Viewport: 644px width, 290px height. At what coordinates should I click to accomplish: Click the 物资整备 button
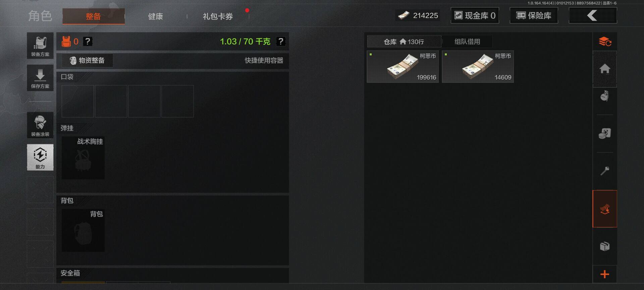tap(87, 60)
